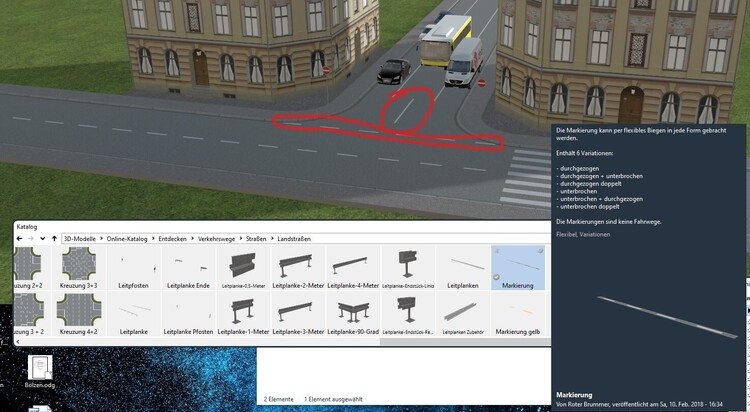The image size is (750, 412).
Task: Select the Kreuzung 3+3 model
Action: pyautogui.click(x=79, y=267)
